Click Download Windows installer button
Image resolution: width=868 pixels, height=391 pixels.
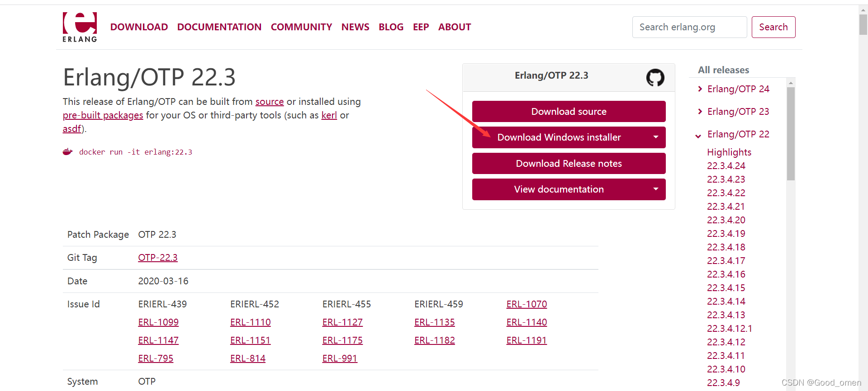[x=559, y=137]
